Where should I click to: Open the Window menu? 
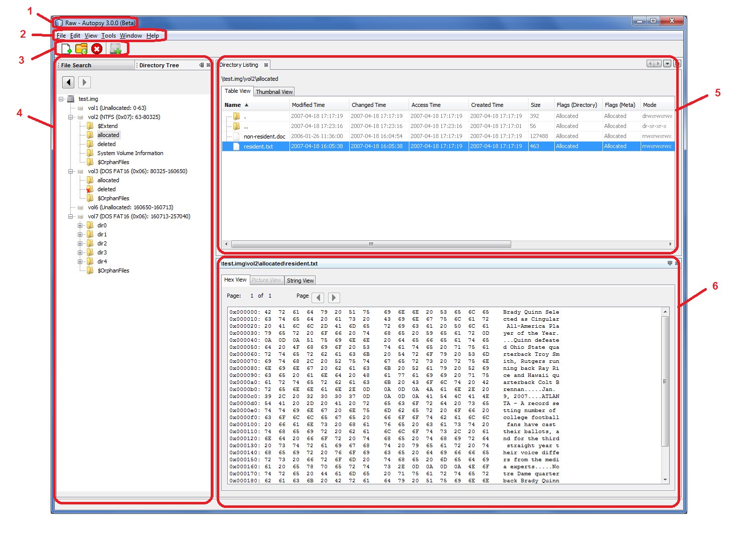click(x=131, y=36)
